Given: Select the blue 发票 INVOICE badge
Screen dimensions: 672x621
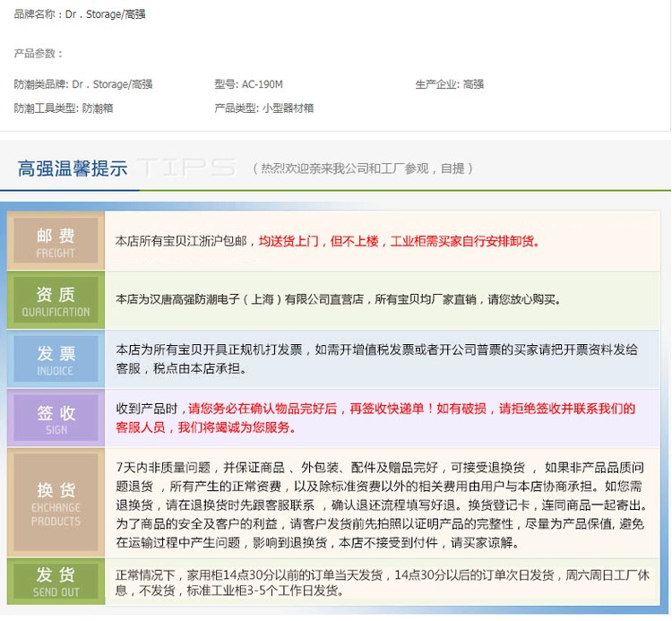Looking at the screenshot, I should [x=56, y=359].
